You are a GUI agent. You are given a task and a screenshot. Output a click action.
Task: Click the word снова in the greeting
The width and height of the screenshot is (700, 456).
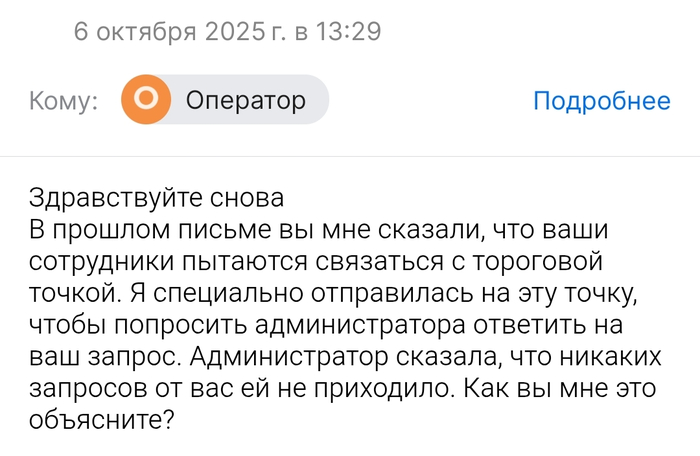click(x=250, y=195)
